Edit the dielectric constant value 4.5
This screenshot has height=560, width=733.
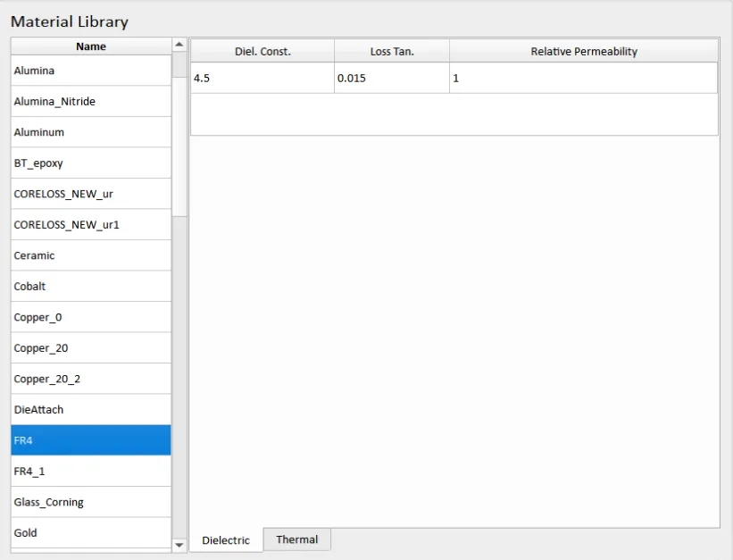click(262, 79)
